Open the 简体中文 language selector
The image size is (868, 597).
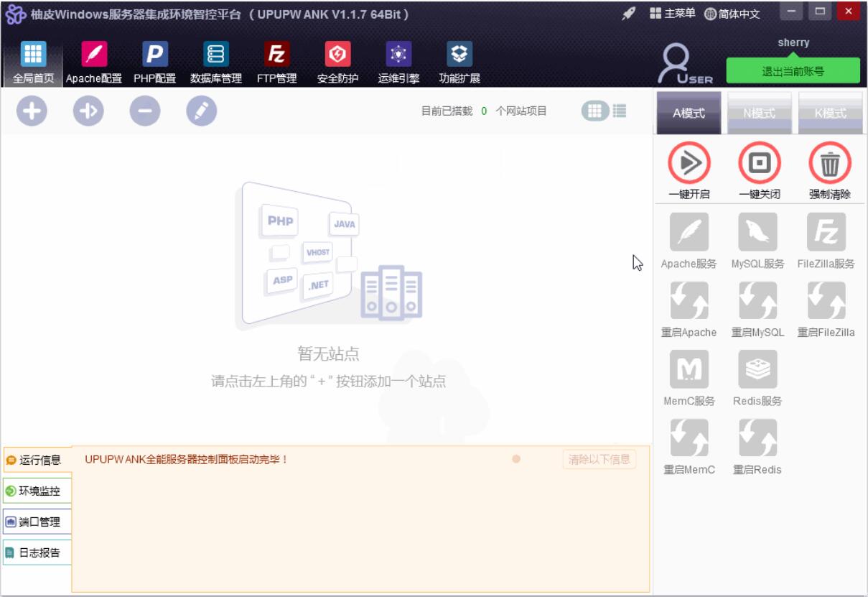pos(732,14)
